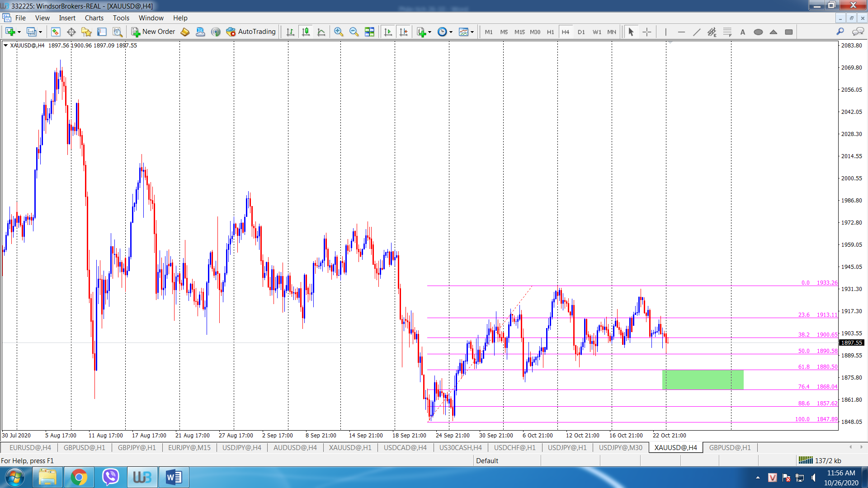Screen dimensions: 868x488
Task: Click the Windows Start button
Action: [x=15, y=477]
